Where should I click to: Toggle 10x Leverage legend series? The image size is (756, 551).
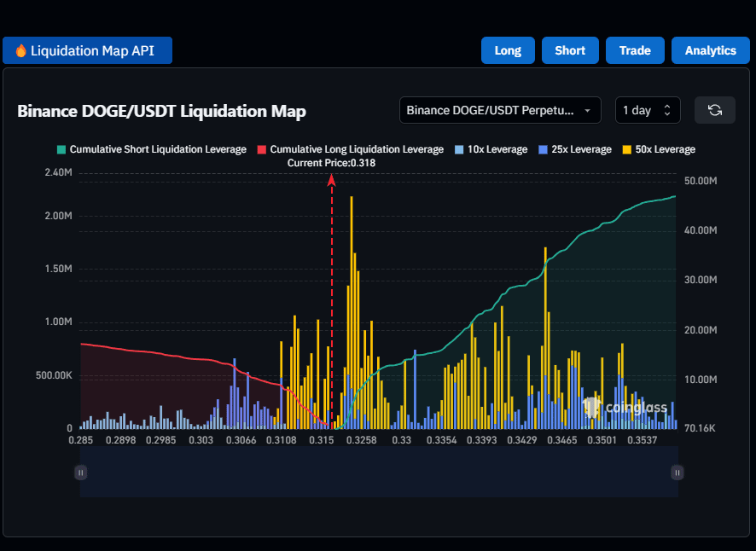(x=491, y=149)
